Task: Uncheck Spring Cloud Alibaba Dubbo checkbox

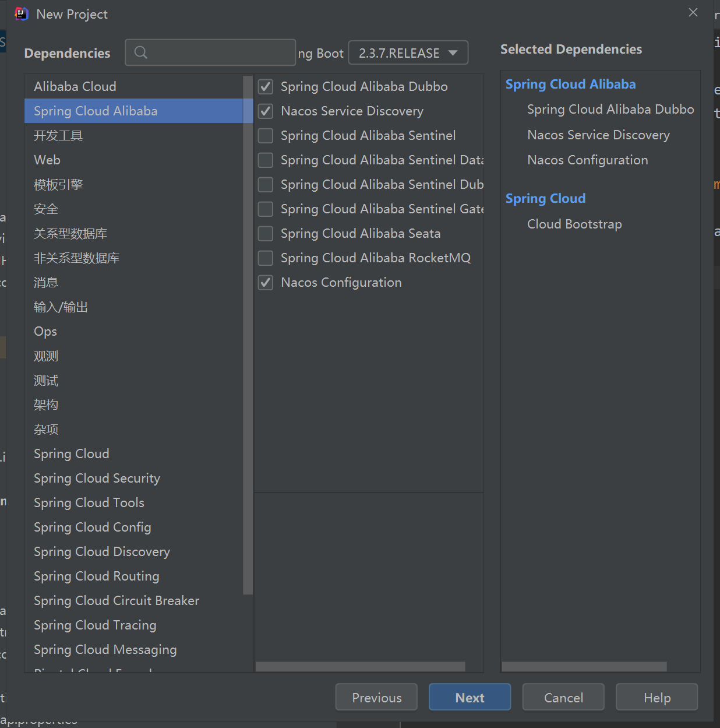Action: [x=266, y=87]
